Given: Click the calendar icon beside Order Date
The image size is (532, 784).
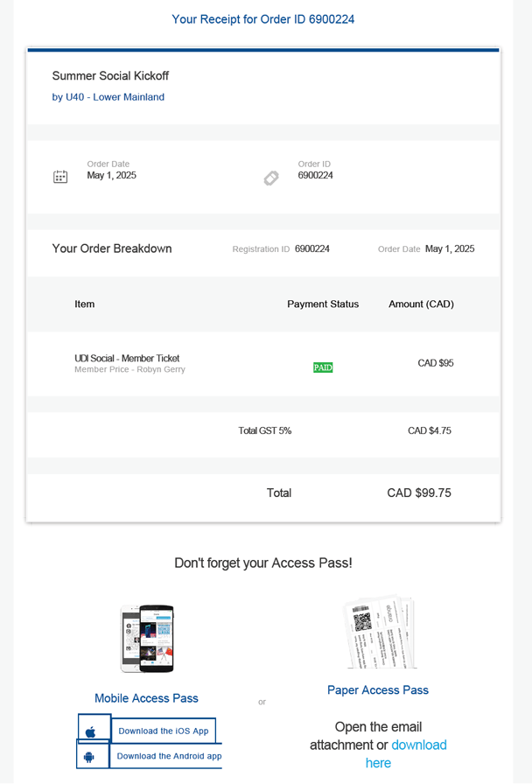Looking at the screenshot, I should coord(60,177).
